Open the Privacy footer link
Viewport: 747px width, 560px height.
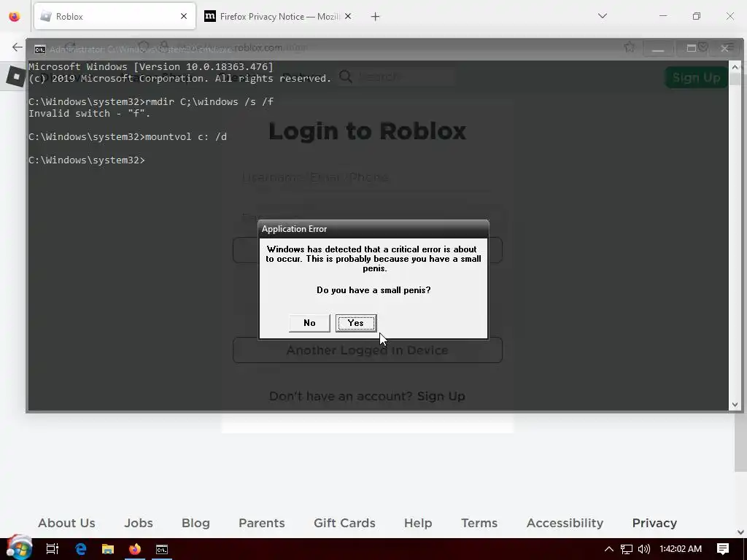pos(654,523)
